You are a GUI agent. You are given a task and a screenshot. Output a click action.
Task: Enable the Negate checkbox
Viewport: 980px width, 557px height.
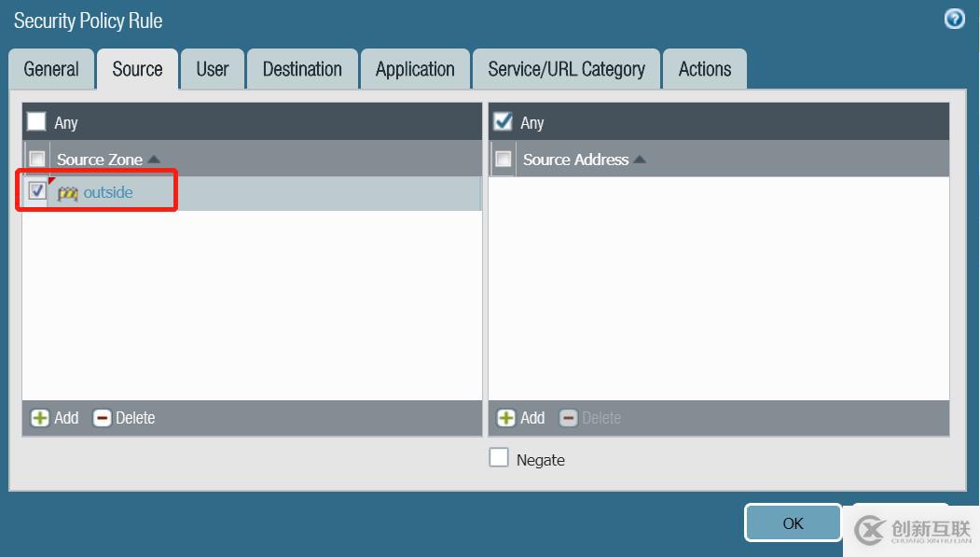pos(499,457)
